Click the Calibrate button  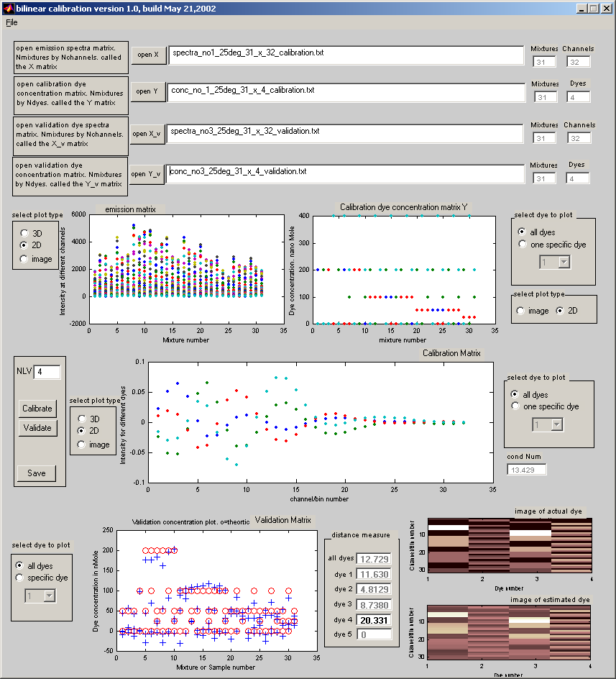click(37, 409)
